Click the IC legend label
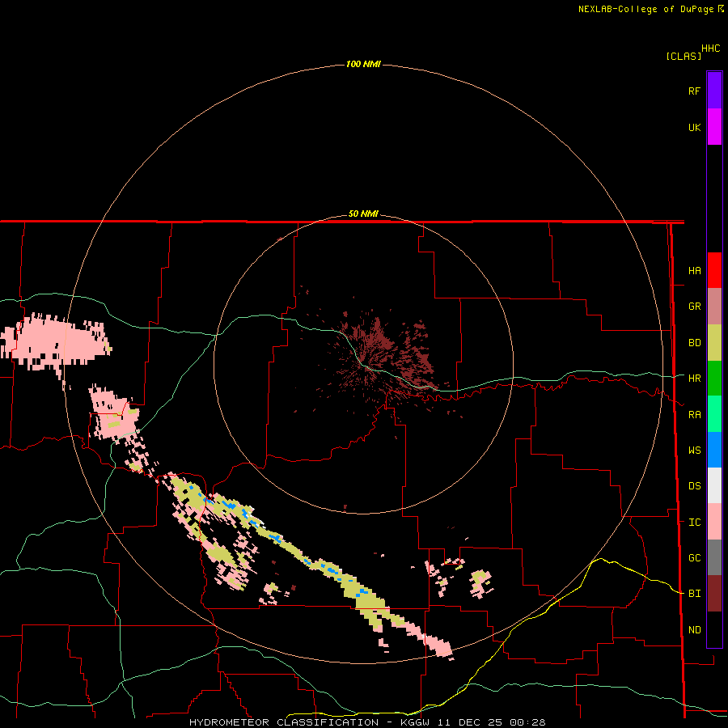The height and width of the screenshot is (728, 728). click(x=694, y=522)
